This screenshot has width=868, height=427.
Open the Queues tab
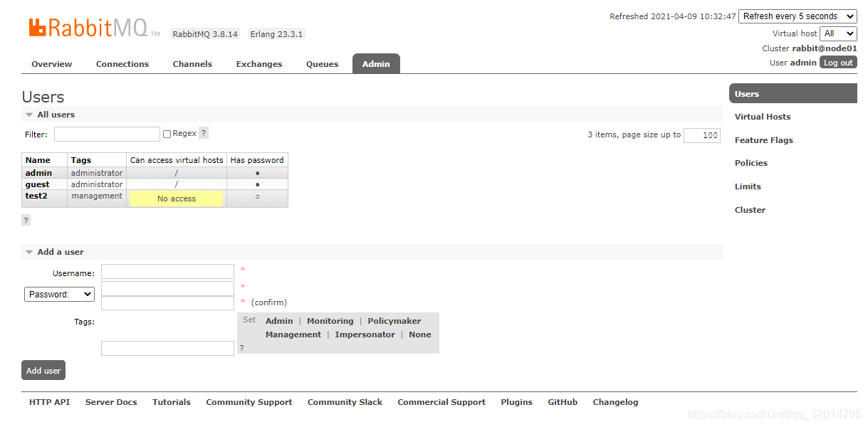[x=323, y=64]
